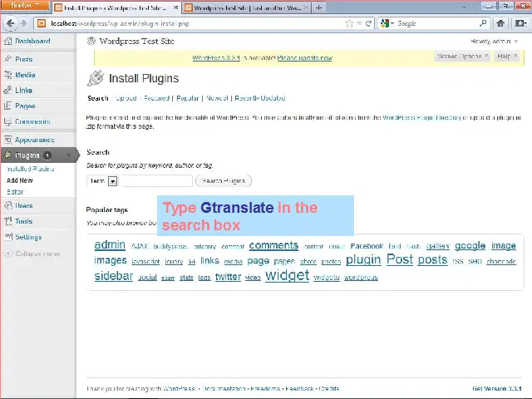Open the Popular plugins tab
532x399 pixels.
click(x=188, y=98)
